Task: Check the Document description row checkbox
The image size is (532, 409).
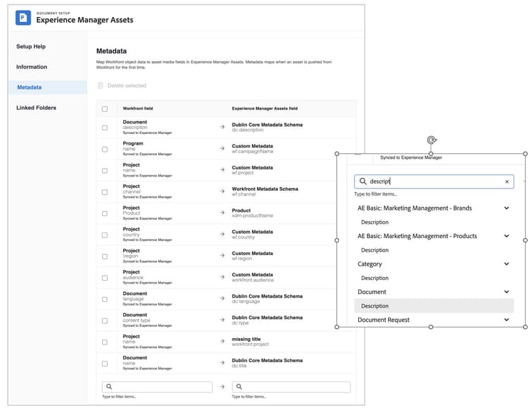Action: [x=105, y=128]
